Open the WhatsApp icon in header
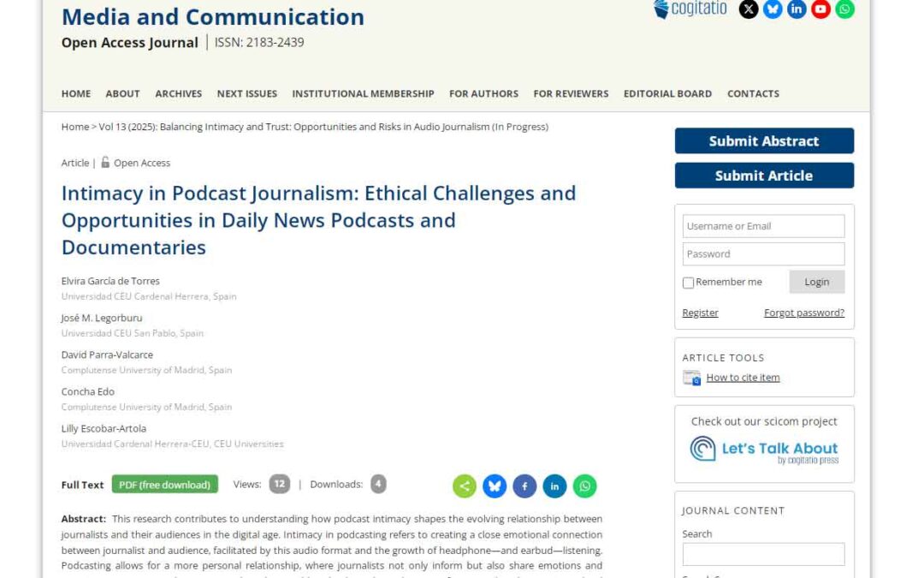 [845, 9]
